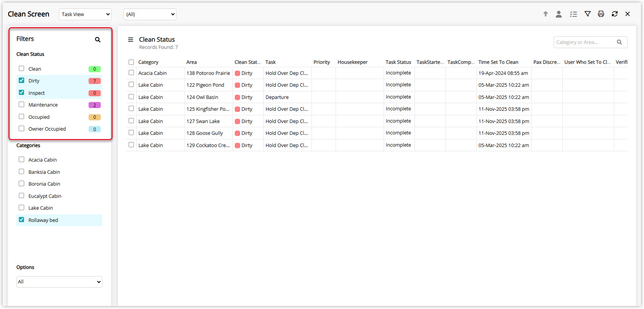Select the 129 Cockatoo row checkbox
Image resolution: width=644 pixels, height=309 pixels.
131,145
